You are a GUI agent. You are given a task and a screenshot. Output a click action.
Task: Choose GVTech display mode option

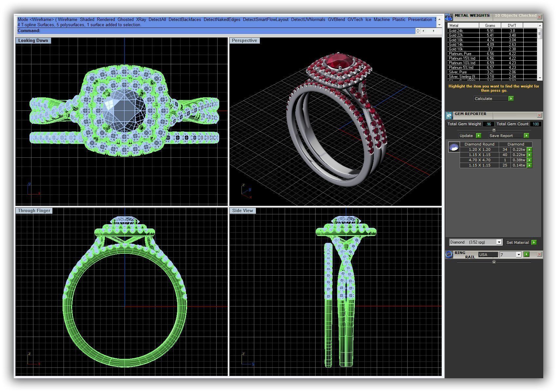(x=355, y=20)
